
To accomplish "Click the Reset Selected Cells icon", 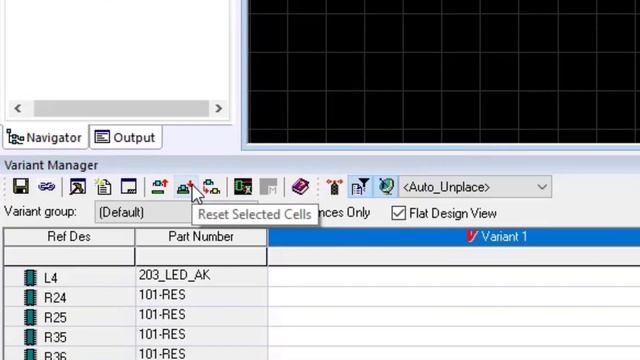I will click(x=186, y=187).
